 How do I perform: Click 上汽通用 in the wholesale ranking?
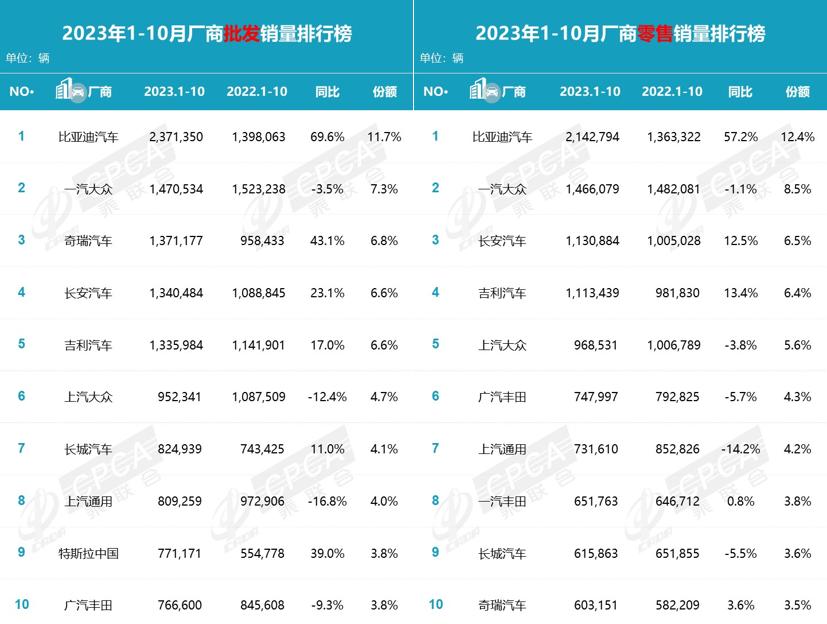[x=88, y=501]
